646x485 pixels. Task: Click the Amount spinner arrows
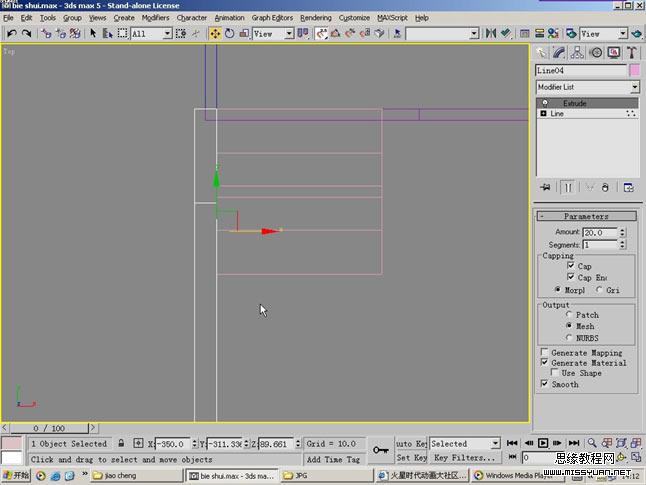pos(623,232)
